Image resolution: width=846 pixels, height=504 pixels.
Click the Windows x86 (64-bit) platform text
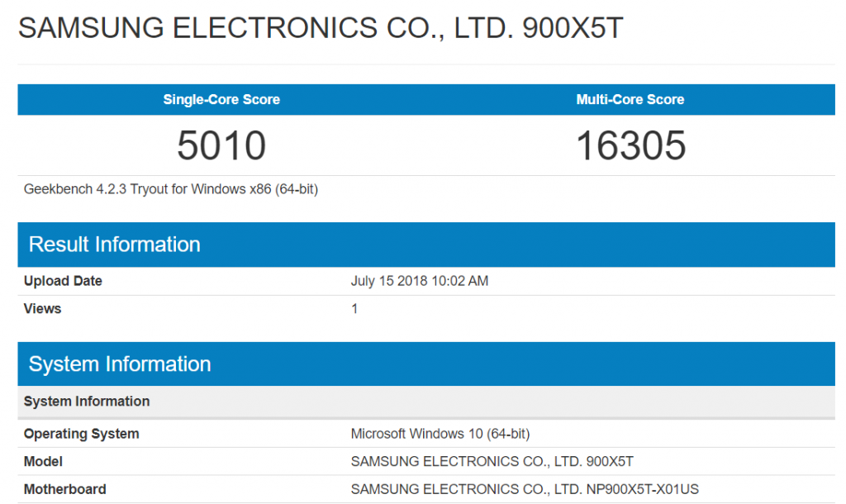[254, 189]
